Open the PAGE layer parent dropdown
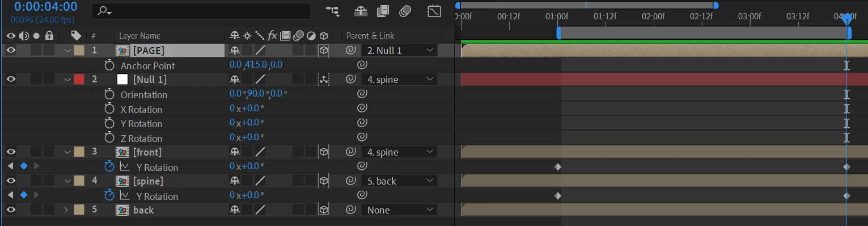Viewport: 868px width, 226px height. (399, 51)
